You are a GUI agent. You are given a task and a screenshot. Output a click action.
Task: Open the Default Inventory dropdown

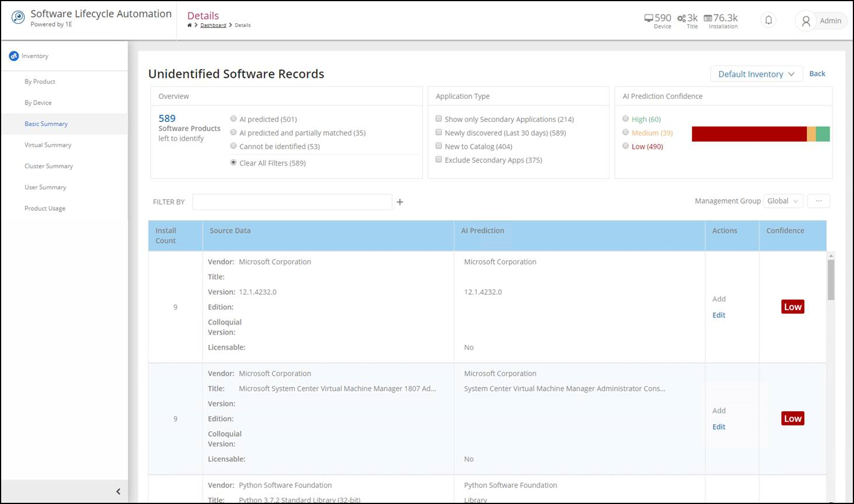(x=756, y=74)
